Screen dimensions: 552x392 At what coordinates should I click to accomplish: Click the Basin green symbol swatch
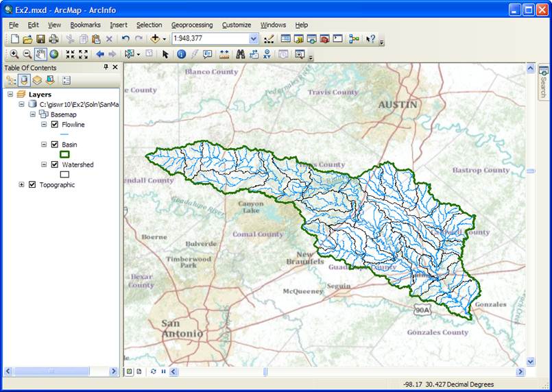(65, 154)
